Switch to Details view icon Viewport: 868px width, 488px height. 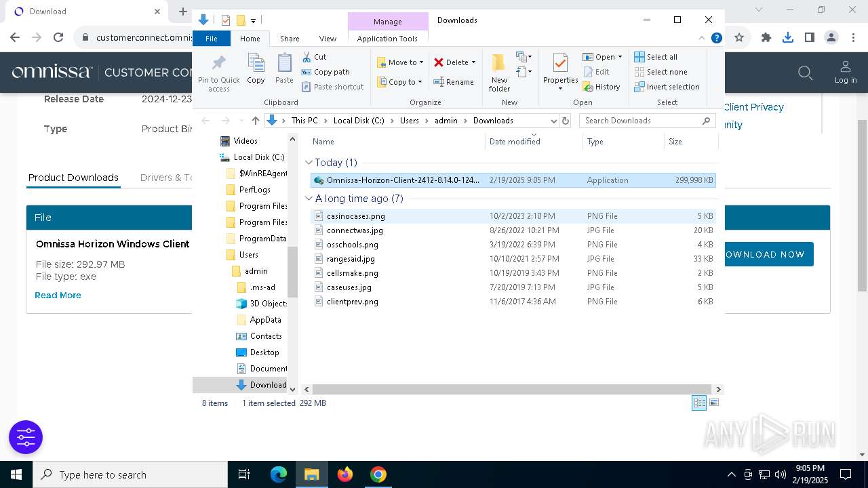pyautogui.click(x=699, y=403)
